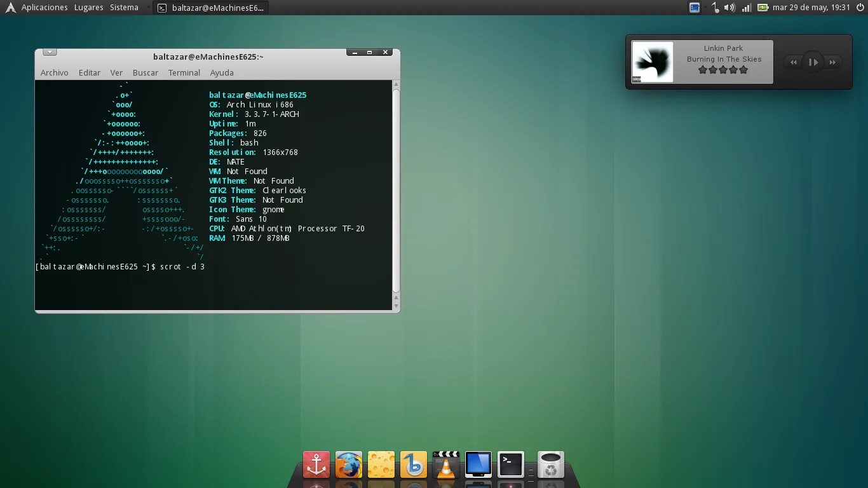868x488 pixels.
Task: Open the date and time calendar
Action: click(x=811, y=8)
